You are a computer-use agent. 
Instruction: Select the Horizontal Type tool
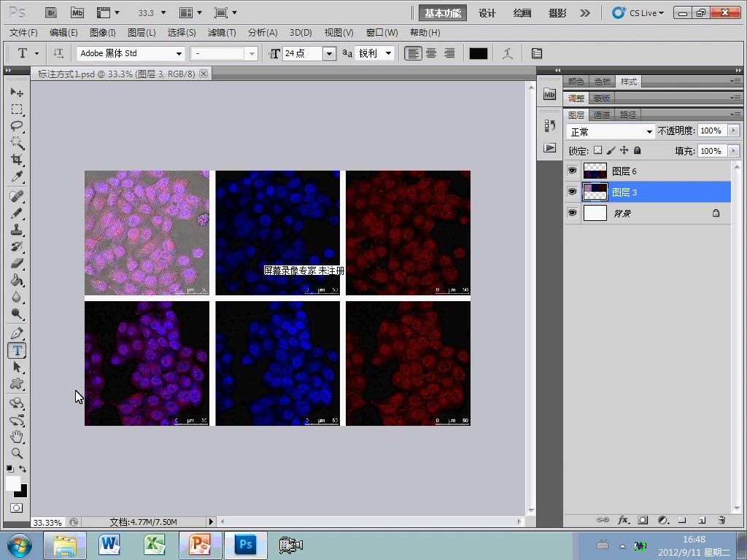point(17,351)
